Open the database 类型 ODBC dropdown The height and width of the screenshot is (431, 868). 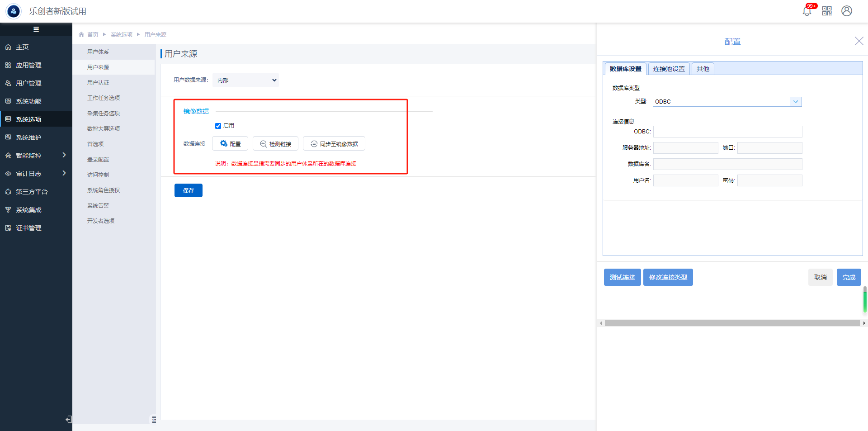tap(727, 102)
